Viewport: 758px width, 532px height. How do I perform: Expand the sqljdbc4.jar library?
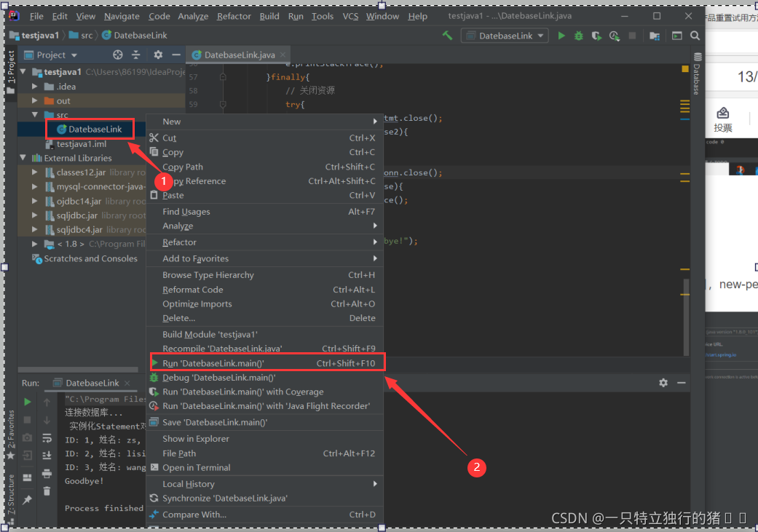[34, 229]
